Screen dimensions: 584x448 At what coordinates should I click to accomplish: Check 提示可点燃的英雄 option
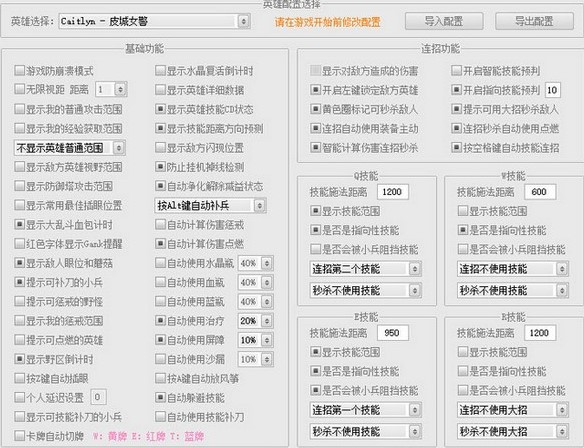click(x=19, y=340)
